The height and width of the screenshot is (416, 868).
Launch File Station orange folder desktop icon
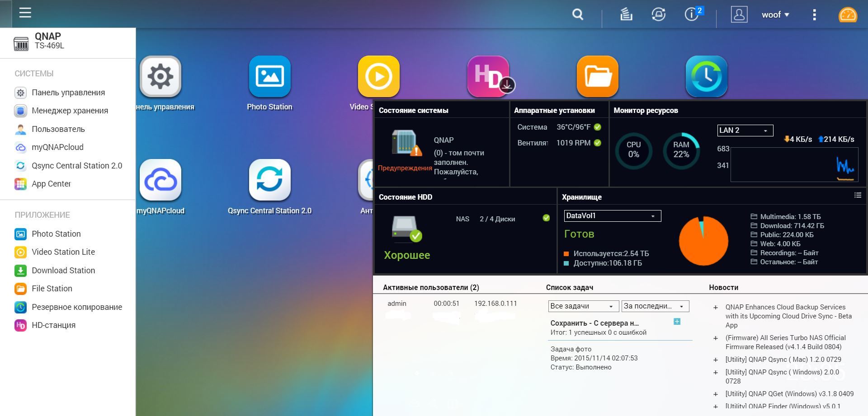(x=598, y=76)
